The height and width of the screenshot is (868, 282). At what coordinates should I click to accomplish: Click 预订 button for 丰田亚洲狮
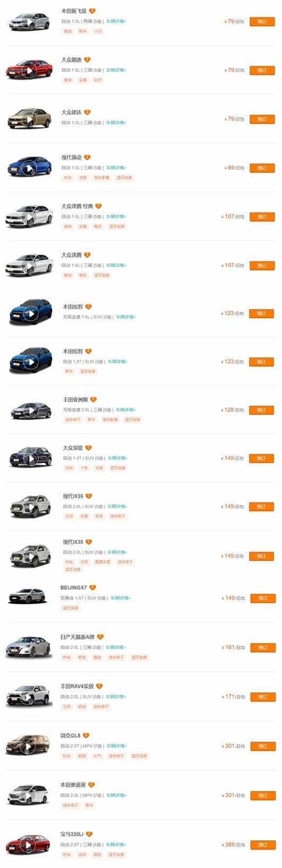point(261,410)
